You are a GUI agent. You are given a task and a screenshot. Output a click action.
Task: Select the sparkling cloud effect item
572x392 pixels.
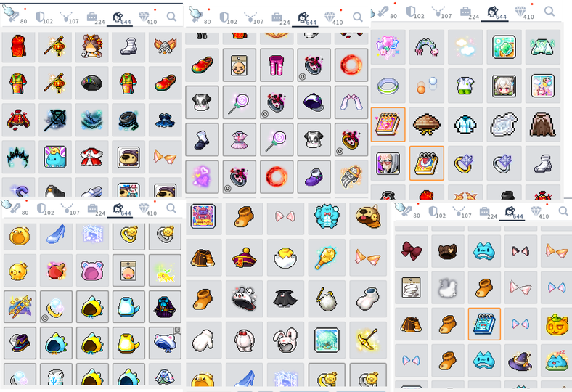(x=465, y=47)
